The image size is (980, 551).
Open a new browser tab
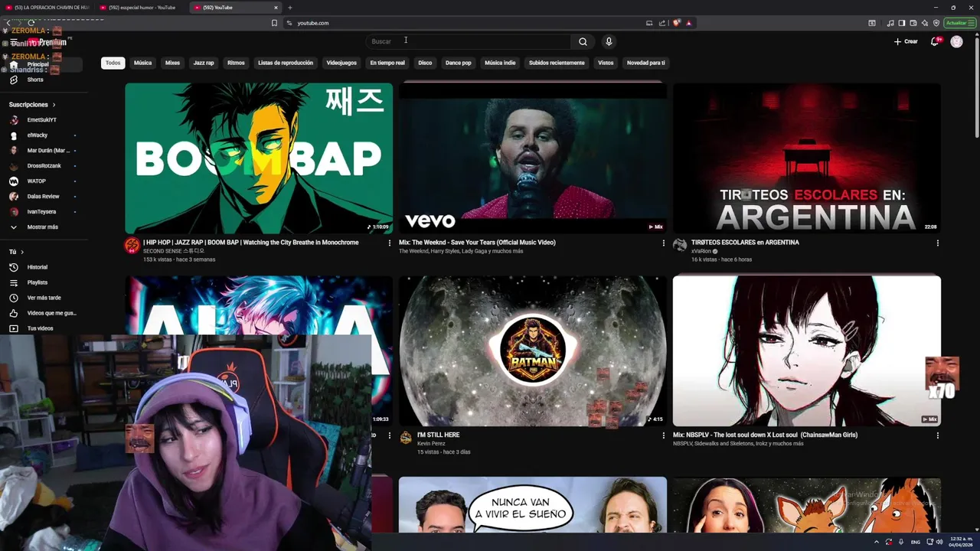point(289,8)
